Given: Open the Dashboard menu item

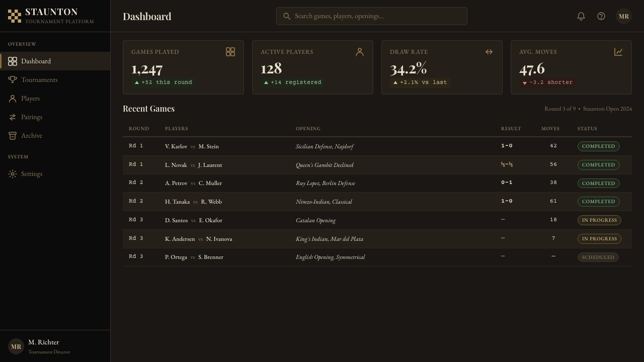Looking at the screenshot, I should 55,61.
